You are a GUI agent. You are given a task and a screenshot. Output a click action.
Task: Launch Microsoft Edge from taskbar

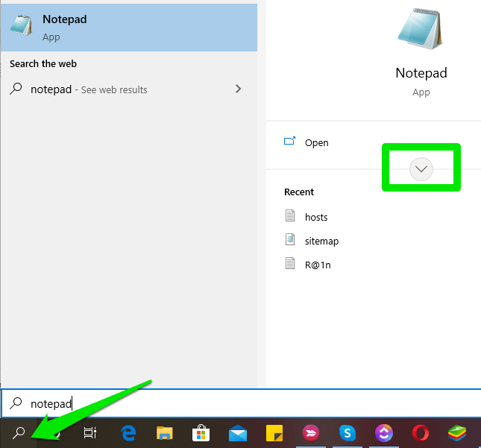click(x=128, y=433)
